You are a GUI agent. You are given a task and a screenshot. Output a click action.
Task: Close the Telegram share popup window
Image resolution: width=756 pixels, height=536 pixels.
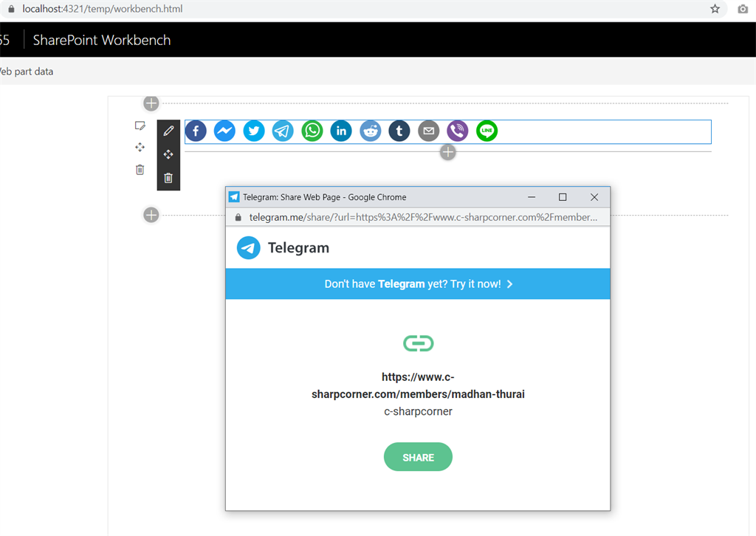tap(594, 197)
